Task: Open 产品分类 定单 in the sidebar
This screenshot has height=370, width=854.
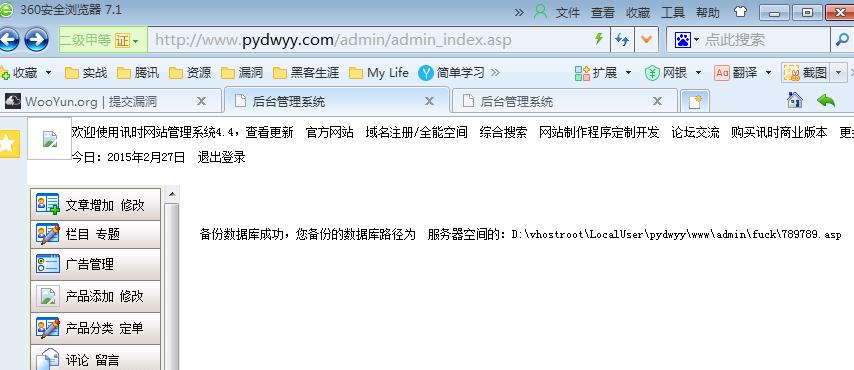Action: click(96, 328)
